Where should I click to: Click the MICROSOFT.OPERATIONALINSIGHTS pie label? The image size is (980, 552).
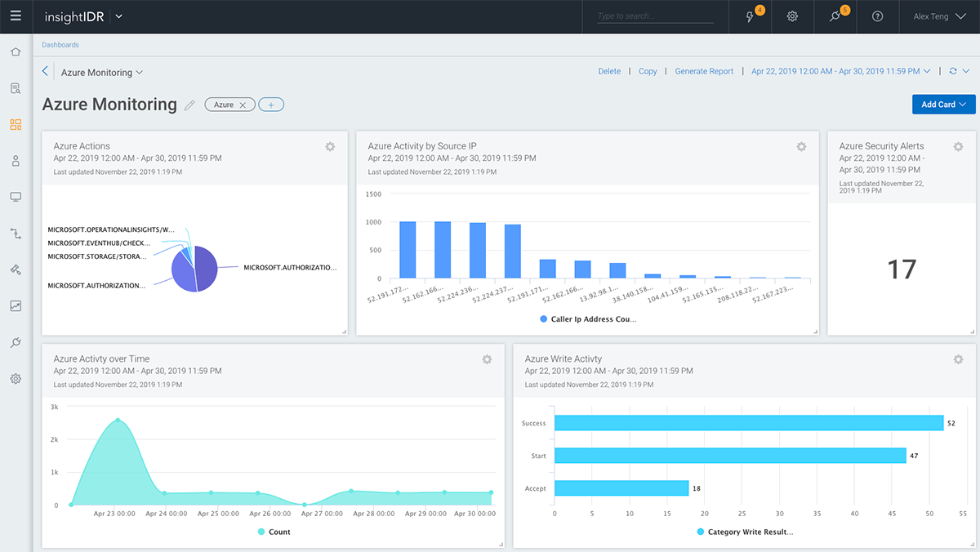[112, 229]
